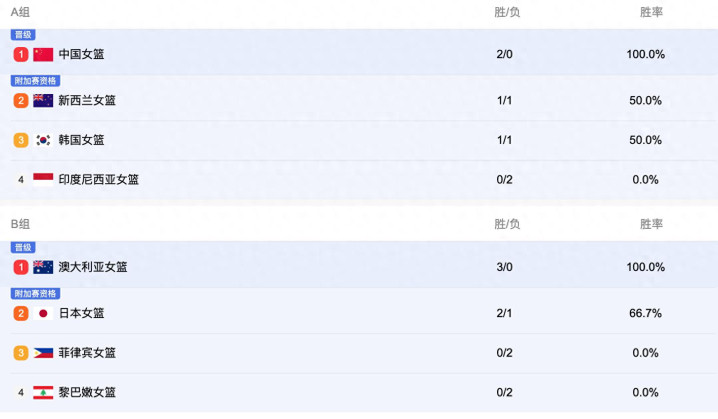The width and height of the screenshot is (718, 419).
Task: Click the Lebanon flag icon
Action: pyautogui.click(x=43, y=392)
